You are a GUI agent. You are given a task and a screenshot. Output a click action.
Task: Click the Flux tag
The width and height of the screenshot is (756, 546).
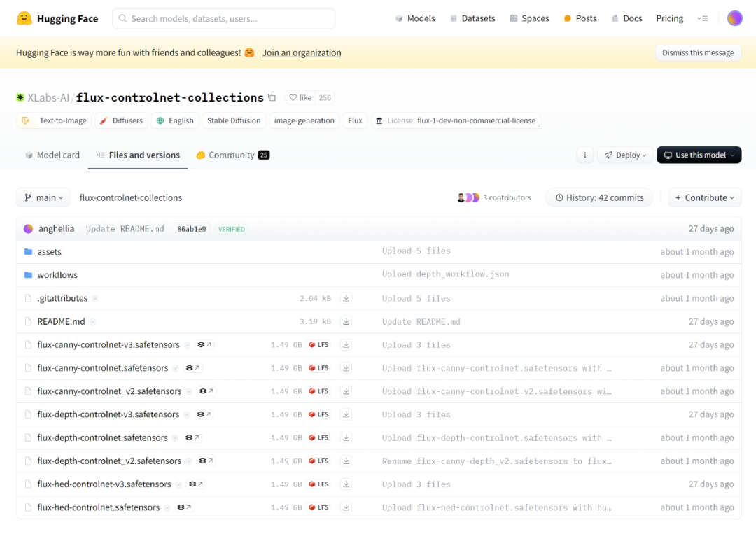355,120
